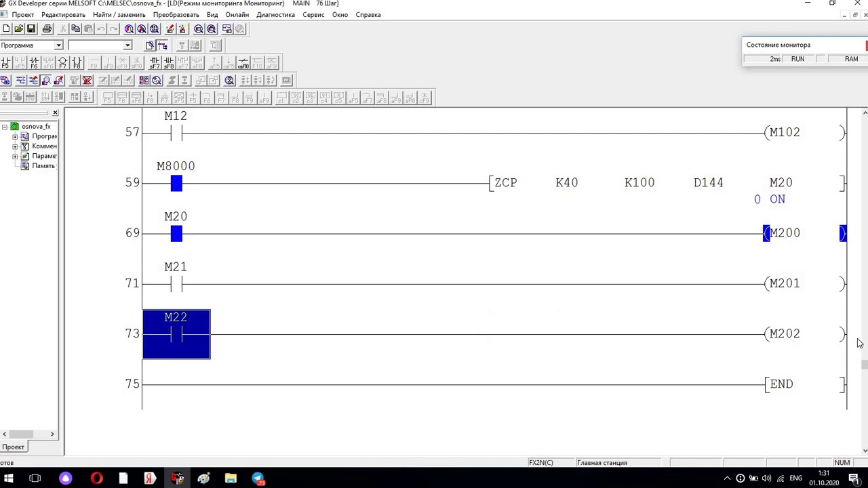This screenshot has width=868, height=488.
Task: Open the Проект menu
Action: [x=23, y=14]
